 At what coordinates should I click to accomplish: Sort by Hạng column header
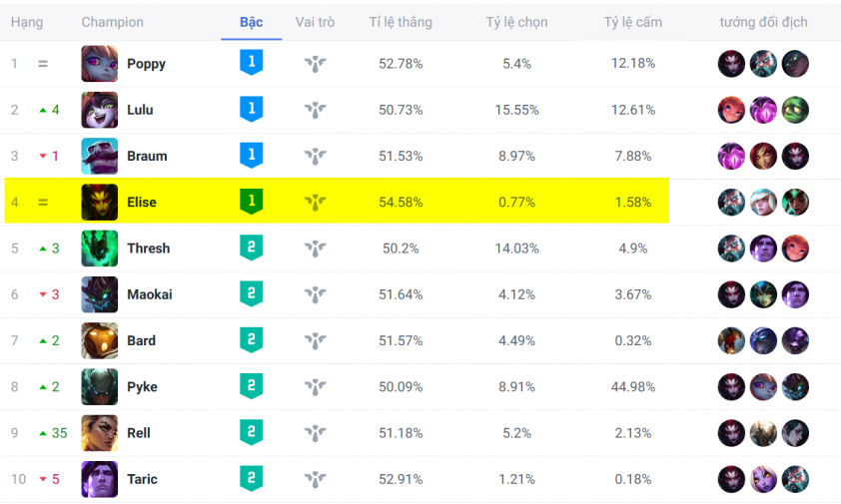pyautogui.click(x=27, y=22)
